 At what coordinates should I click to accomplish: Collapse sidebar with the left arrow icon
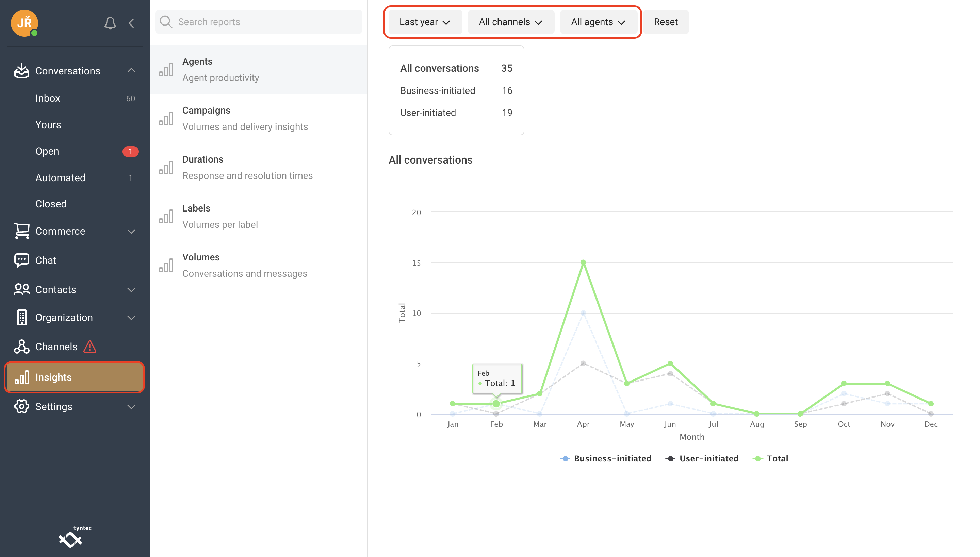click(131, 23)
